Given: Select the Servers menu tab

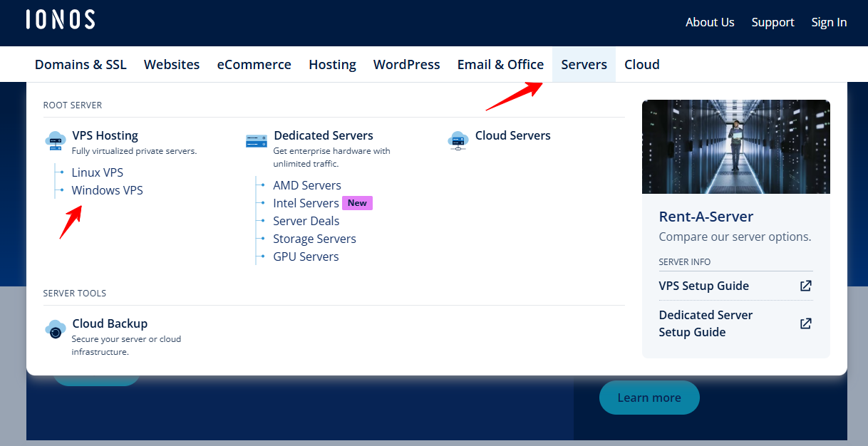Looking at the screenshot, I should click(584, 64).
